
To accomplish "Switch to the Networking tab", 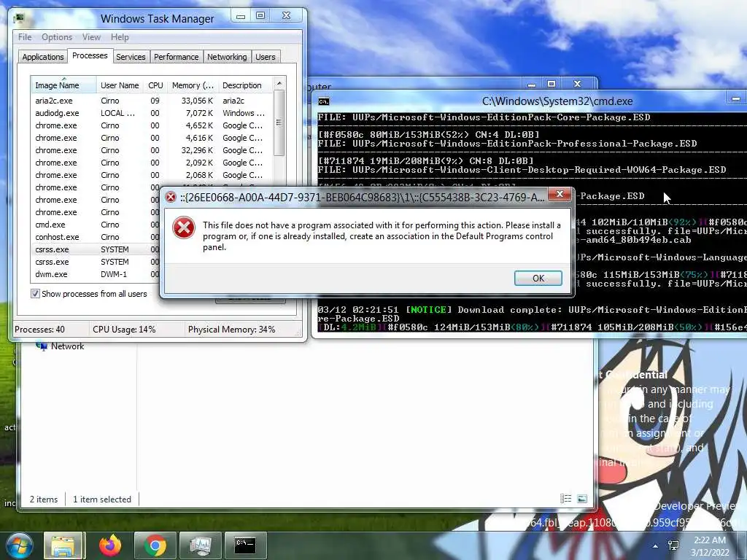I will (x=227, y=57).
